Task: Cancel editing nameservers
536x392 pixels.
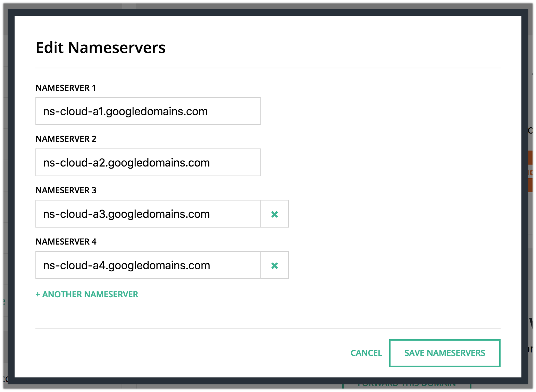Action: [366, 353]
